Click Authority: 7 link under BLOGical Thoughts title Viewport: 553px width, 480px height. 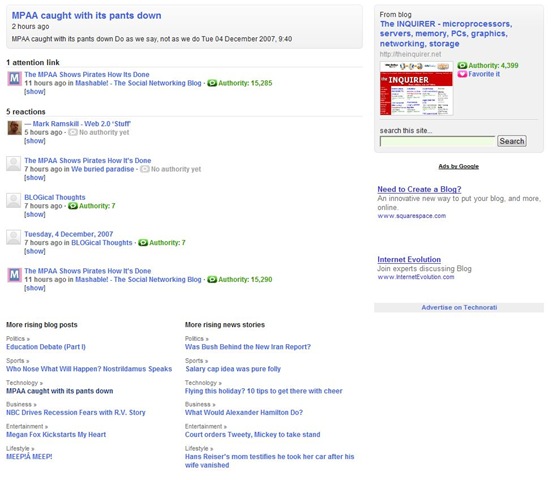[97, 206]
